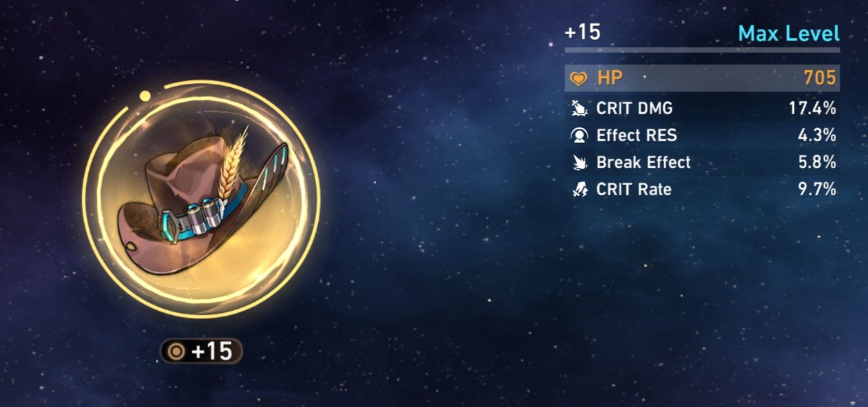868x407 pixels.
Task: Click the level progress bar under Max Level
Action: pos(702,50)
